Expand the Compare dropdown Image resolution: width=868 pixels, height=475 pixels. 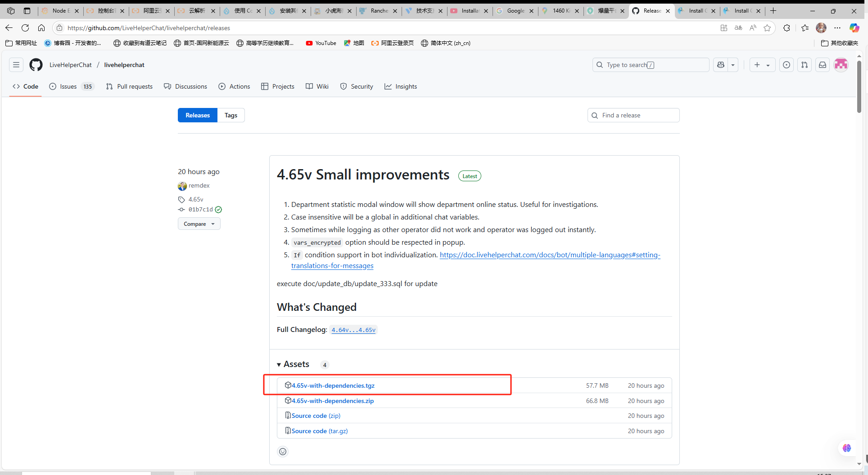click(199, 224)
